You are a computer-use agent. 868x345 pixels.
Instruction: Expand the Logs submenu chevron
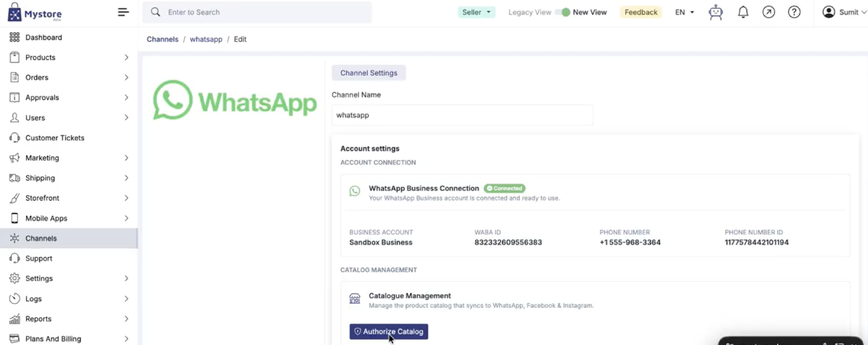tap(126, 298)
